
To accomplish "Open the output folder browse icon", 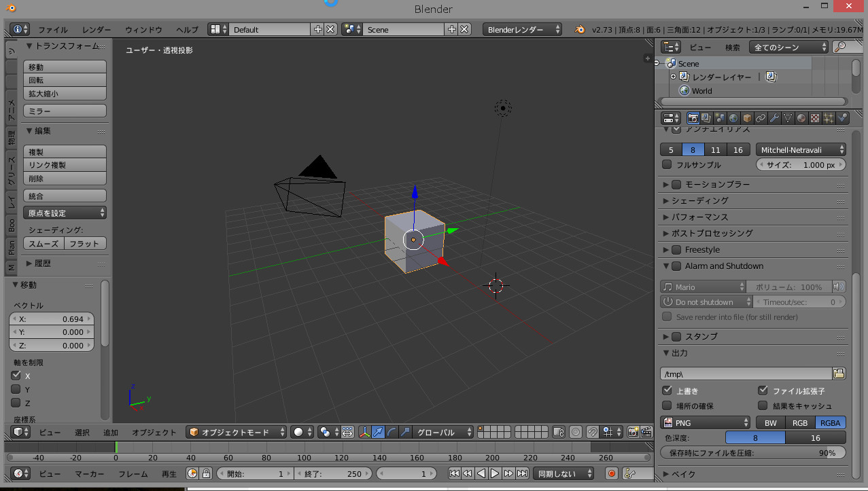I will click(839, 374).
